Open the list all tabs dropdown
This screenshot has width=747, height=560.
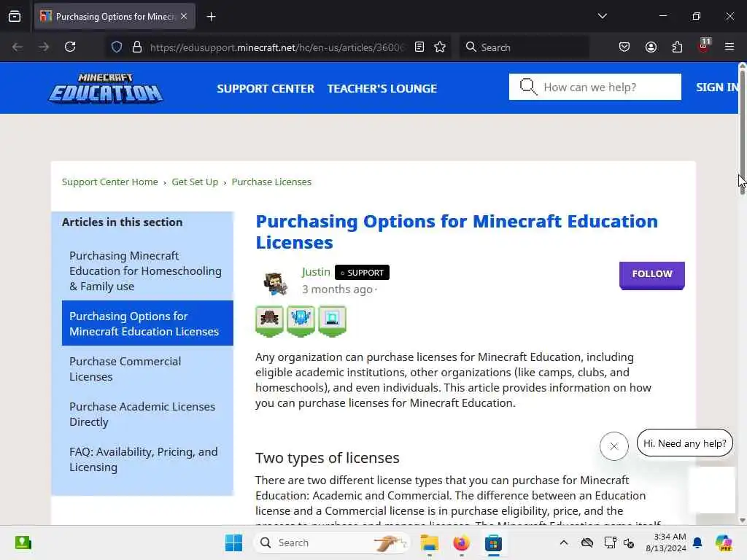click(x=602, y=16)
